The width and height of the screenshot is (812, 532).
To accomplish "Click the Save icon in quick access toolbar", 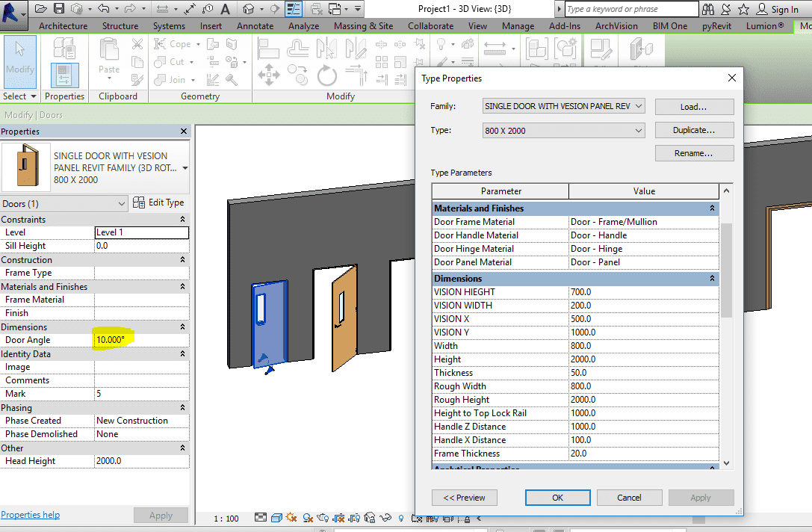I will (x=58, y=9).
